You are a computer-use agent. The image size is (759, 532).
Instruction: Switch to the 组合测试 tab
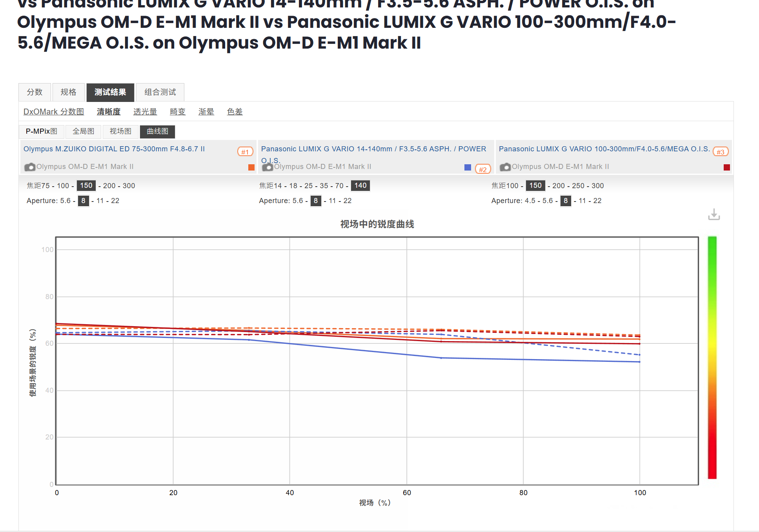click(x=160, y=92)
